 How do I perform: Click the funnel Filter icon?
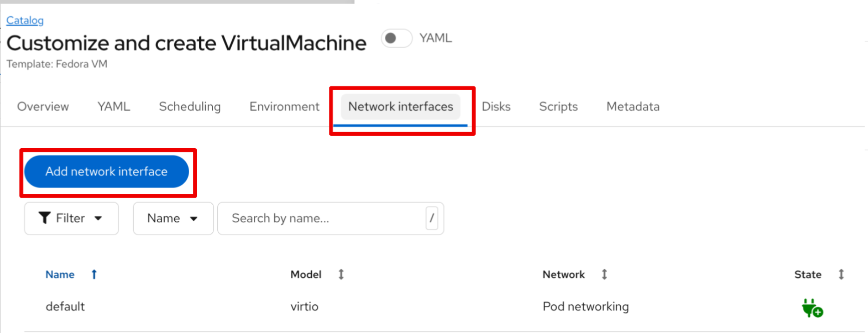(44, 218)
